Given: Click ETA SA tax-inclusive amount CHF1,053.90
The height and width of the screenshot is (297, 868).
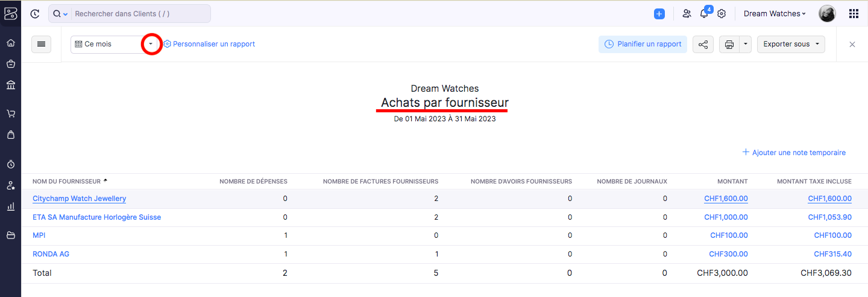Looking at the screenshot, I should [829, 217].
